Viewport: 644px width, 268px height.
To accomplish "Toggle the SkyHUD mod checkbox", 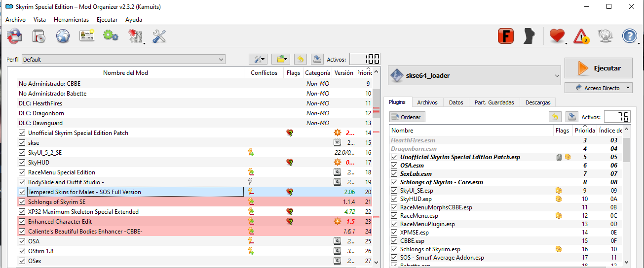I will pyautogui.click(x=22, y=163).
